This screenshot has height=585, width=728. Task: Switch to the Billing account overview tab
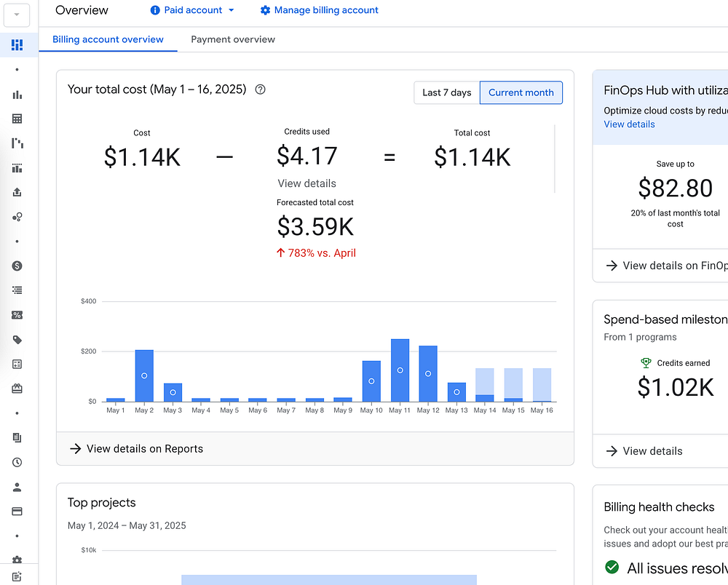tap(108, 39)
